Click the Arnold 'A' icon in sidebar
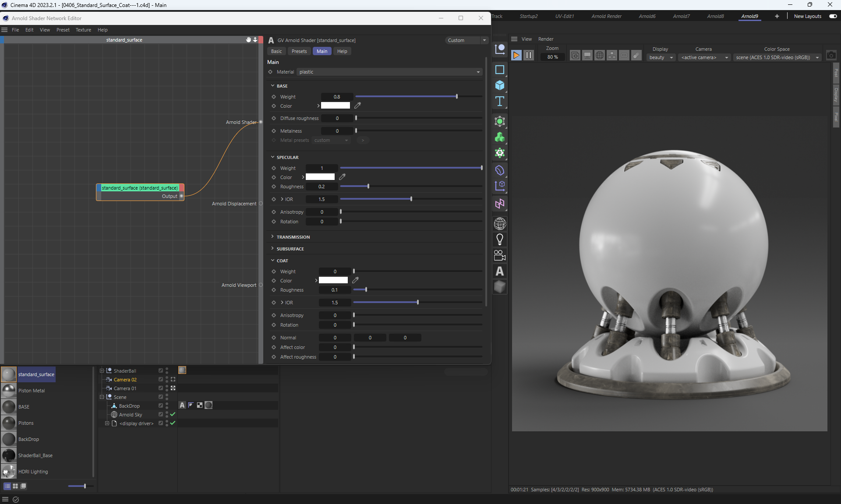Screen dimensions: 841x504 (x=500, y=271)
